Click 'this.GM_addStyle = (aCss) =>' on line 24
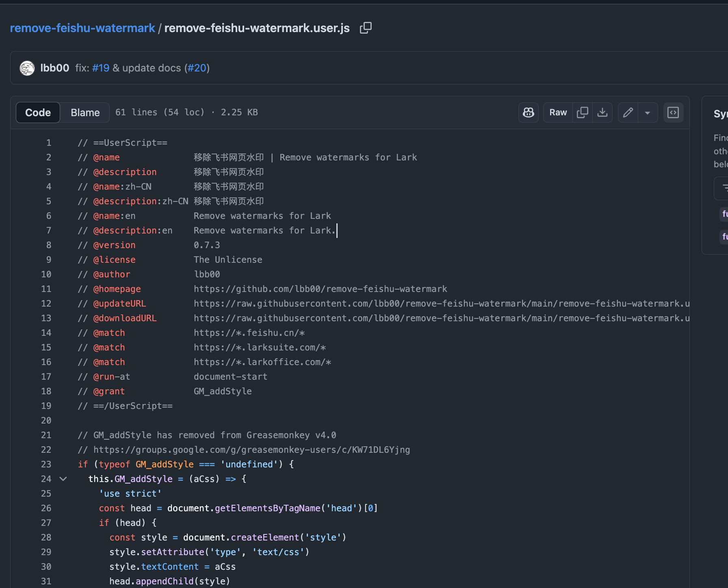Image resolution: width=728 pixels, height=588 pixels. (x=162, y=479)
